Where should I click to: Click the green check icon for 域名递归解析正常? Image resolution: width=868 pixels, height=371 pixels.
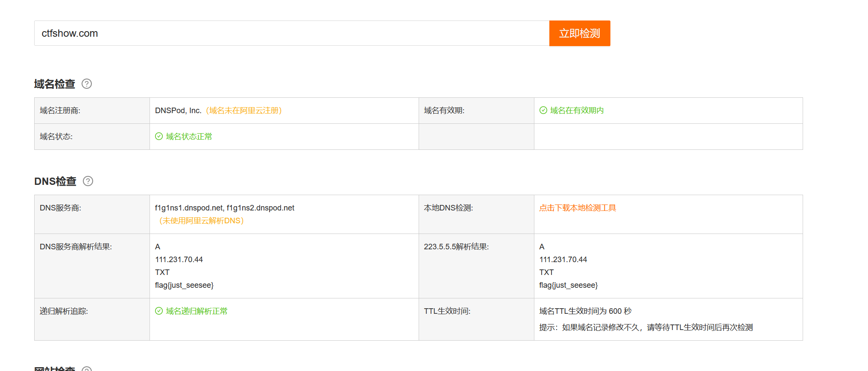point(159,311)
